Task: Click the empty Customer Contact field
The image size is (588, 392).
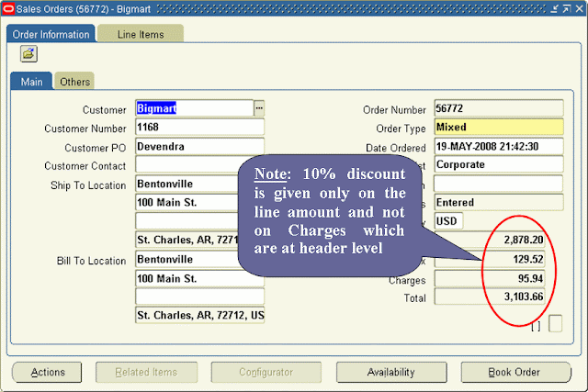Action: (x=187, y=164)
